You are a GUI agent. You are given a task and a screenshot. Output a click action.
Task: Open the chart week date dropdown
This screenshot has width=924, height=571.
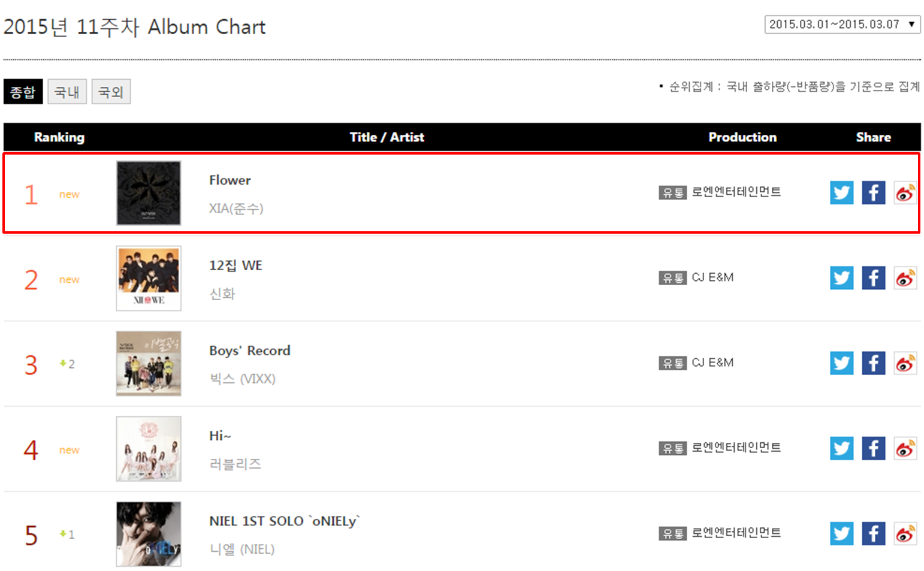[842, 25]
